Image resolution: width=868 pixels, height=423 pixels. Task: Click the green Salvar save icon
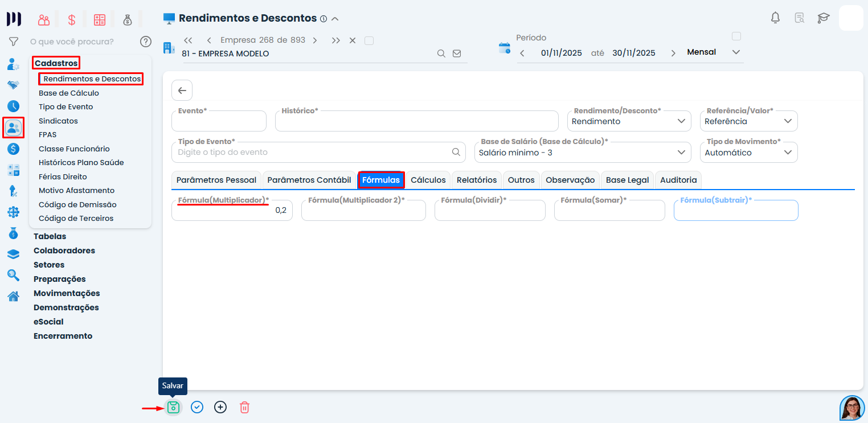pyautogui.click(x=174, y=407)
